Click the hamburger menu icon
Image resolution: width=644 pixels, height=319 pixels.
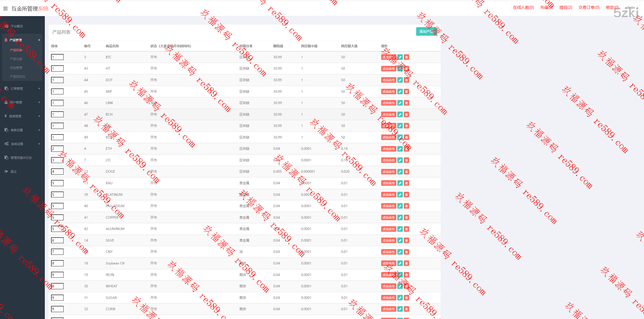pyautogui.click(x=5, y=9)
